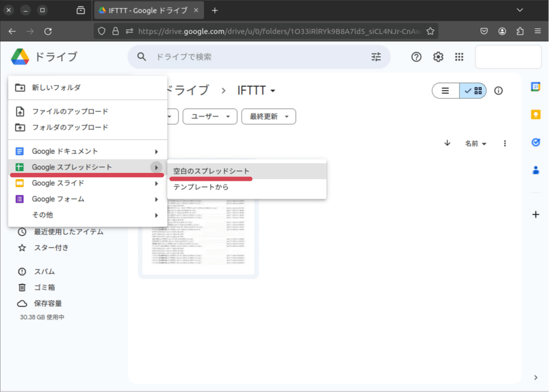Open Firefox View icon

81,11
